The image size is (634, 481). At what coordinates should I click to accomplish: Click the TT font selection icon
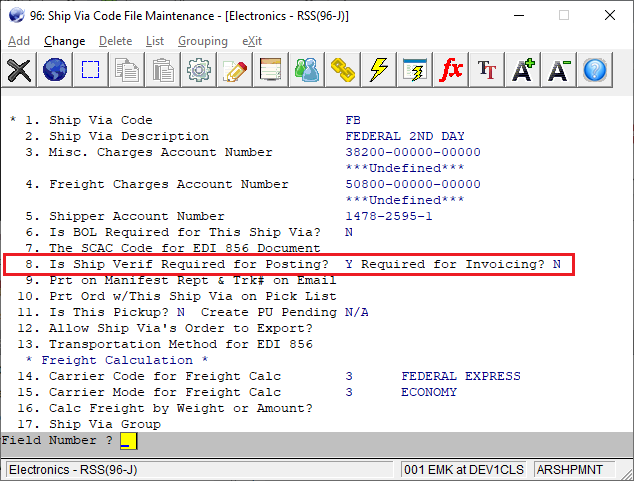coord(487,70)
